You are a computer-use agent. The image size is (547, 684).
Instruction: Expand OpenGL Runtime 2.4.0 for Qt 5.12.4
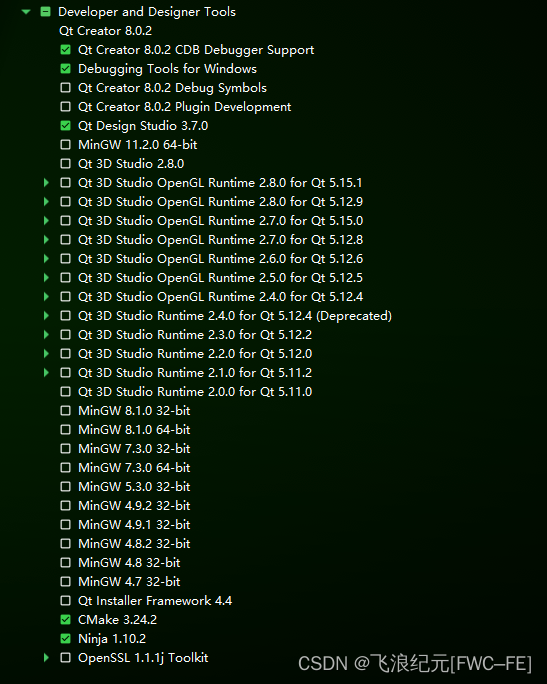[46, 297]
